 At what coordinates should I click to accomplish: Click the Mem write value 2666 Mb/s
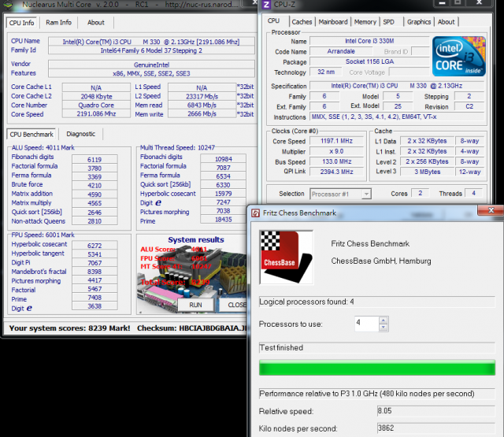point(202,113)
